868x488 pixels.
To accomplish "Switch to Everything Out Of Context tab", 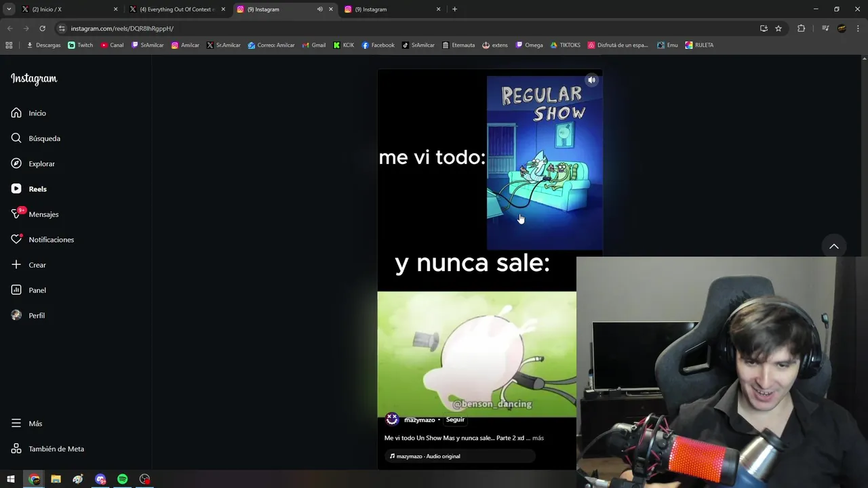I will 177,9.
